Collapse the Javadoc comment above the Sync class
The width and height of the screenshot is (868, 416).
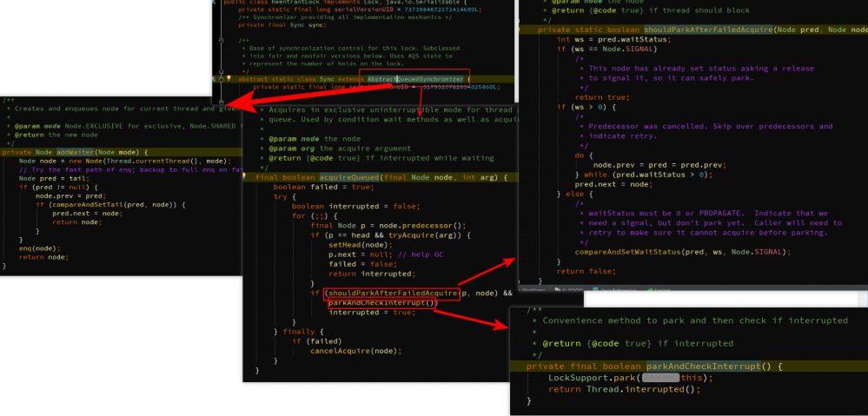click(x=221, y=40)
